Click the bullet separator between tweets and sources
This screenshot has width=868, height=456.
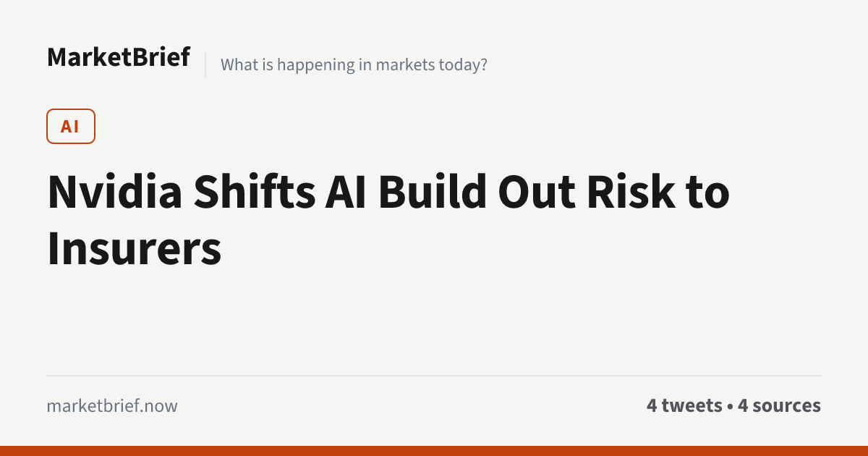[x=730, y=406]
